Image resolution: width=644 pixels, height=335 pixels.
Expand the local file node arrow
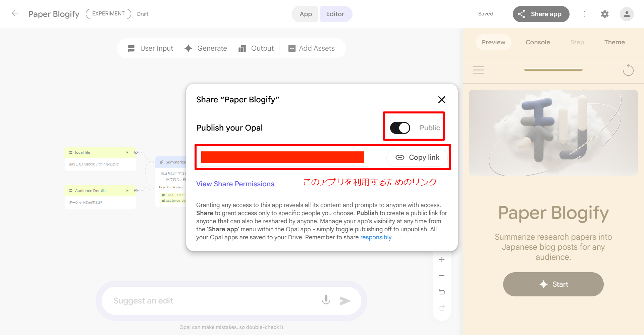pyautogui.click(x=127, y=152)
